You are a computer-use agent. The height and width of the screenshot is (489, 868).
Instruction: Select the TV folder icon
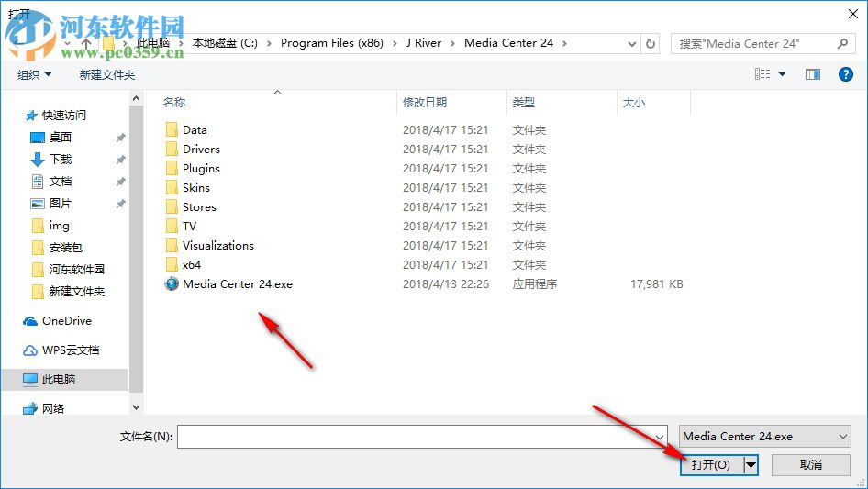pos(172,226)
